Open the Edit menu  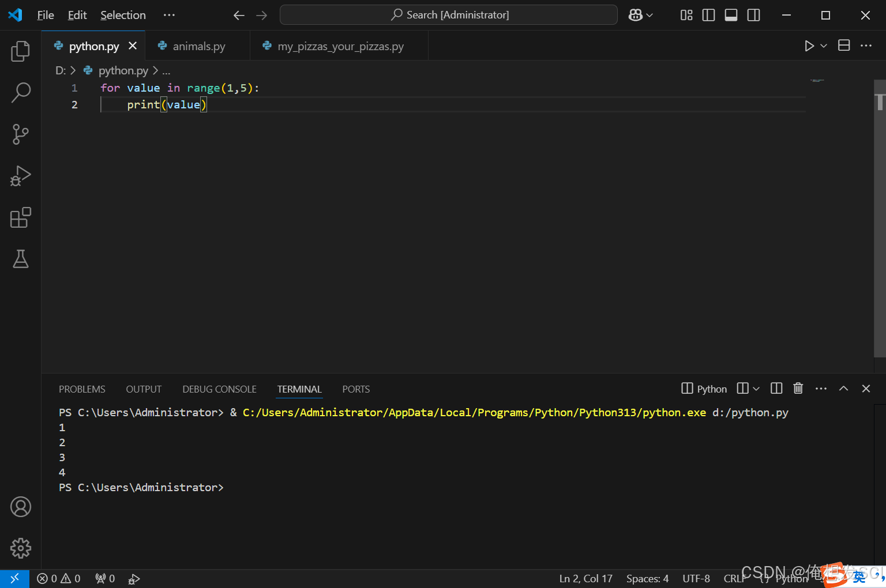77,15
